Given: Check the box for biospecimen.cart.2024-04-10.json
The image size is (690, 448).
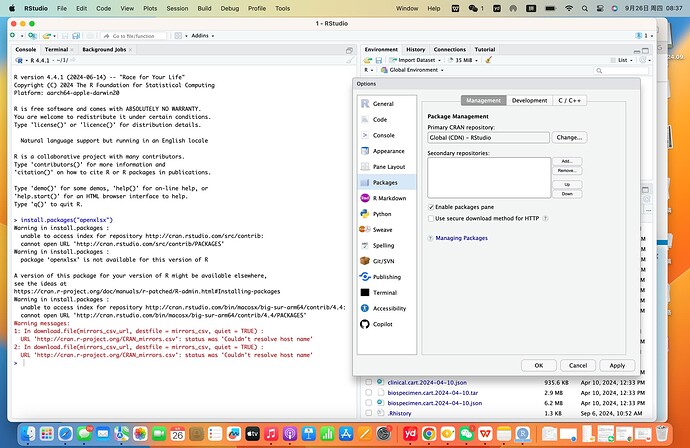Looking at the screenshot, I should tap(368, 403).
